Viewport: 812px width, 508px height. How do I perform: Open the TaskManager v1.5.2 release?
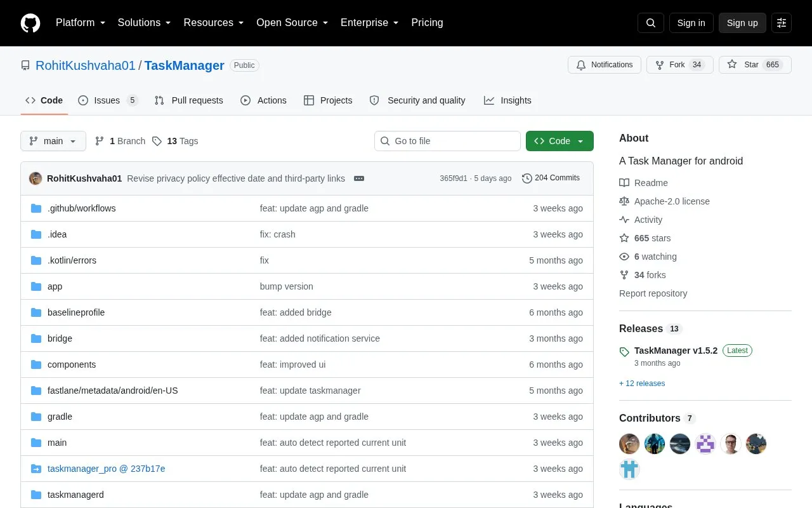pos(676,351)
